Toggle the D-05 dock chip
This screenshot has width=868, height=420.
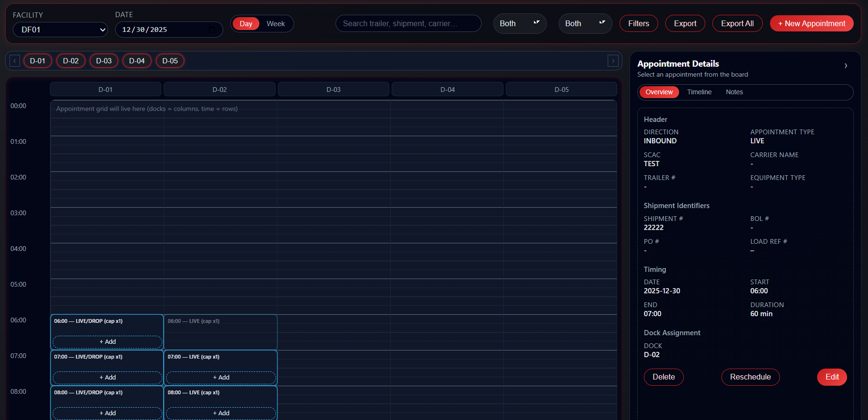point(170,61)
